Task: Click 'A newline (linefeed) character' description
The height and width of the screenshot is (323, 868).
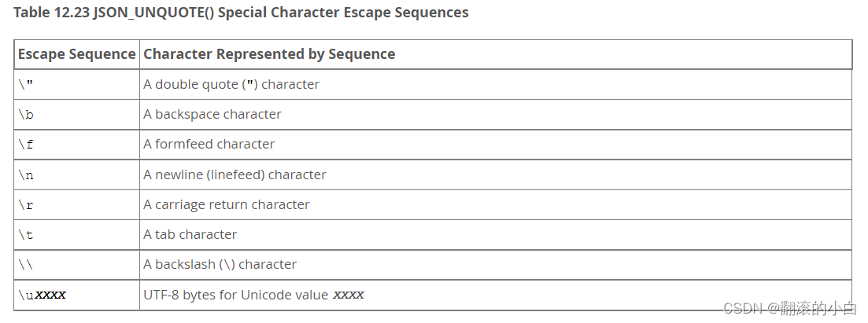Action: 235,174
